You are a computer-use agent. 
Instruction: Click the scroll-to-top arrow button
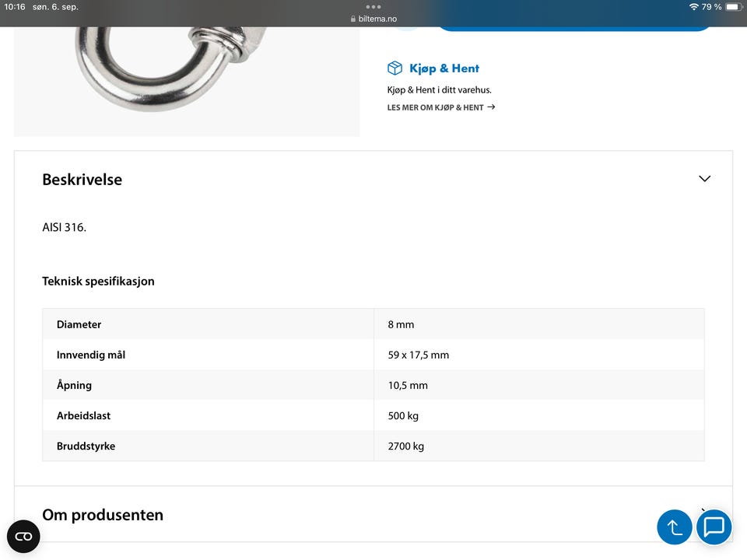674,527
